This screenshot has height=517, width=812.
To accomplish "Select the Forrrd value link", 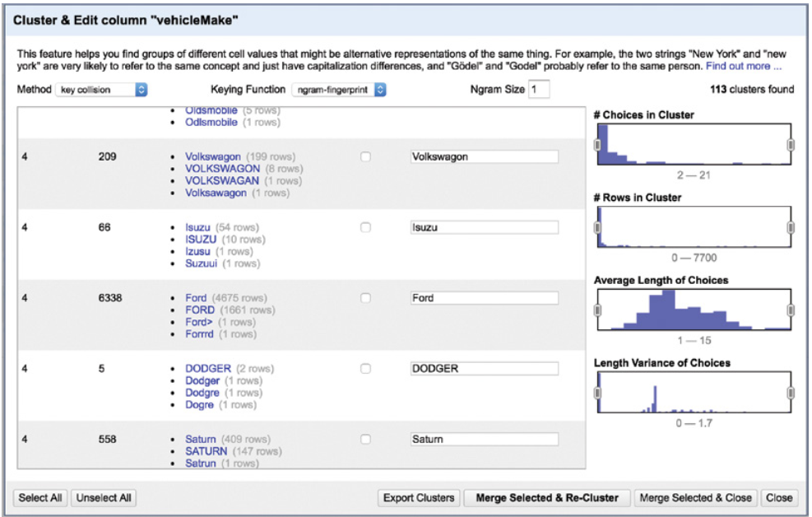I will (x=199, y=334).
